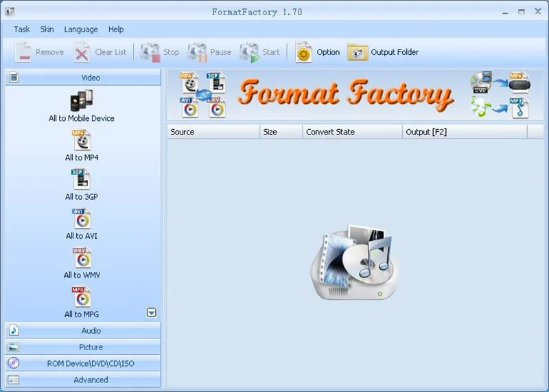Screen dimensions: 549x392
Task: Open the Skin menu
Action: coord(47,30)
